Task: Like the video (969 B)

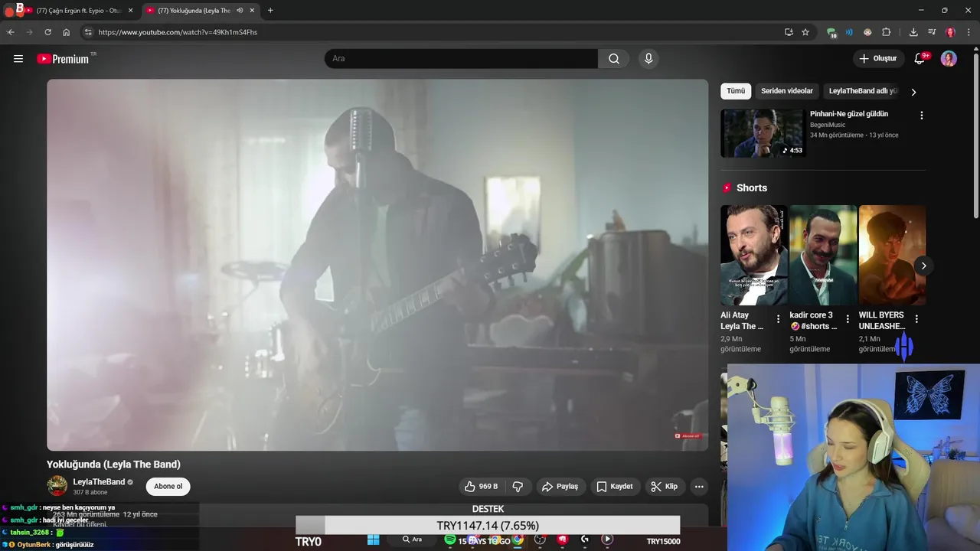Action: pos(481,487)
